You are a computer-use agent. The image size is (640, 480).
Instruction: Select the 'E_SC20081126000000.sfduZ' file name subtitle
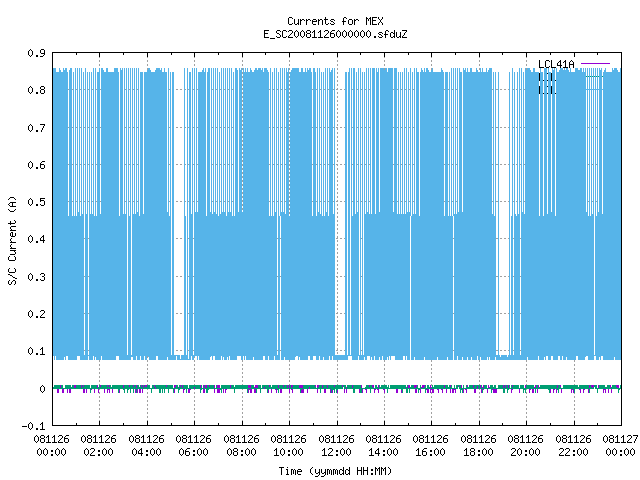pos(335,34)
